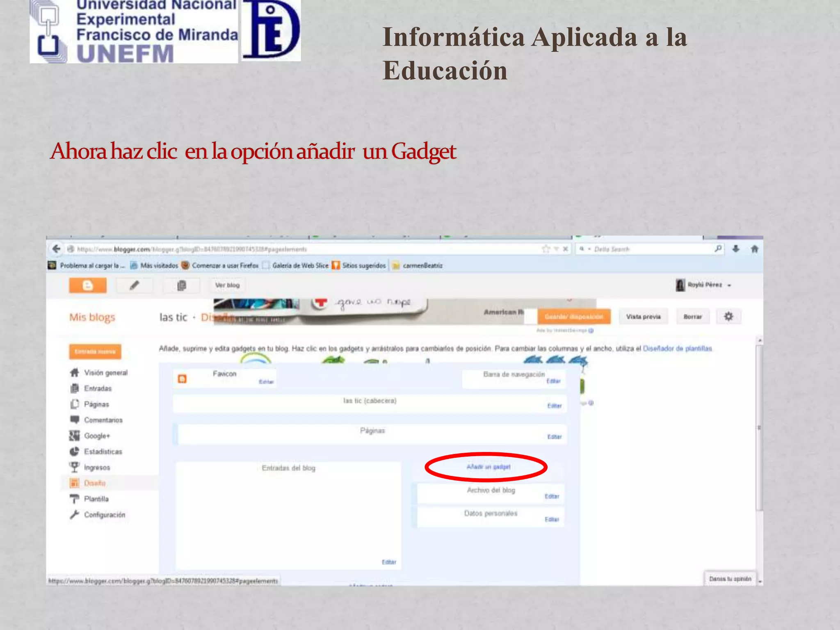Open the gear settings icon
The width and height of the screenshot is (840, 630).
point(728,317)
